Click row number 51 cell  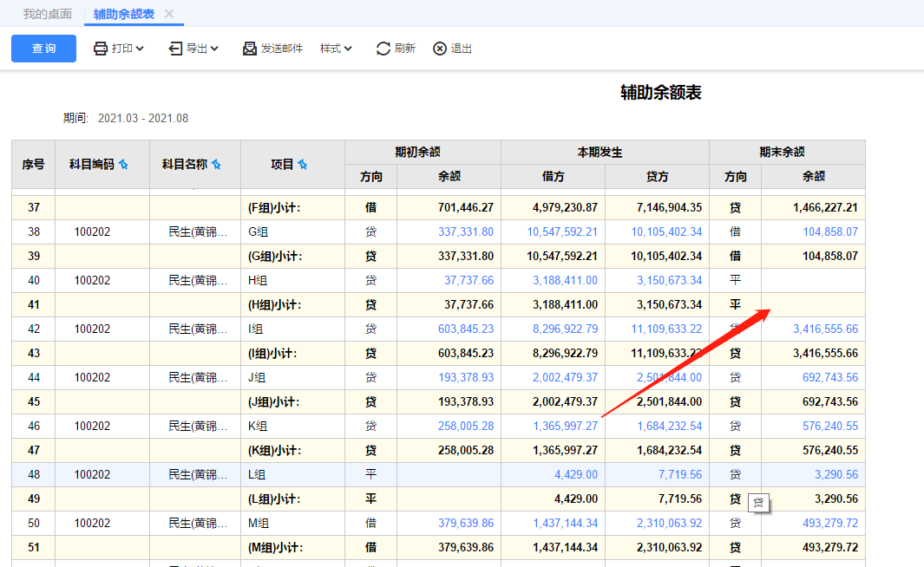coord(34,548)
